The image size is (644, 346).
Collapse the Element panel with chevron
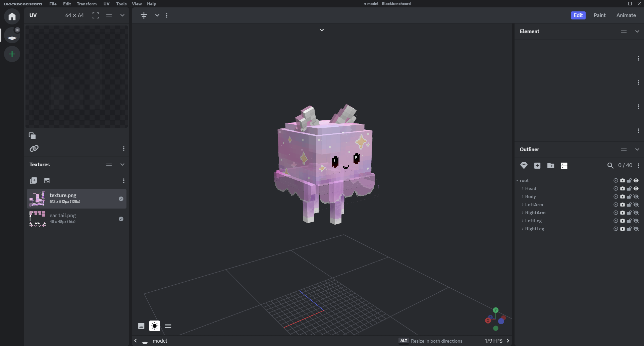pos(637,32)
